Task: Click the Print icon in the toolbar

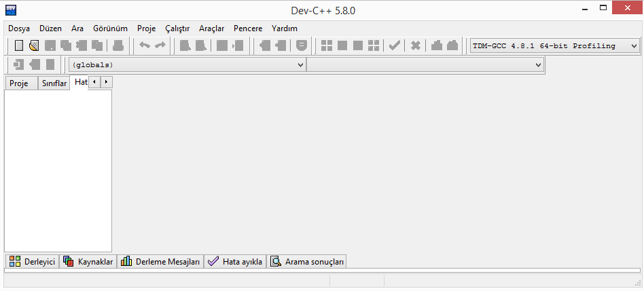Action: point(118,46)
